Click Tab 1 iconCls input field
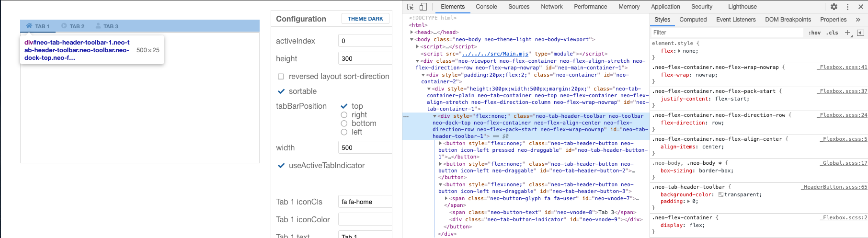This screenshot has width=868, height=238. tap(365, 202)
